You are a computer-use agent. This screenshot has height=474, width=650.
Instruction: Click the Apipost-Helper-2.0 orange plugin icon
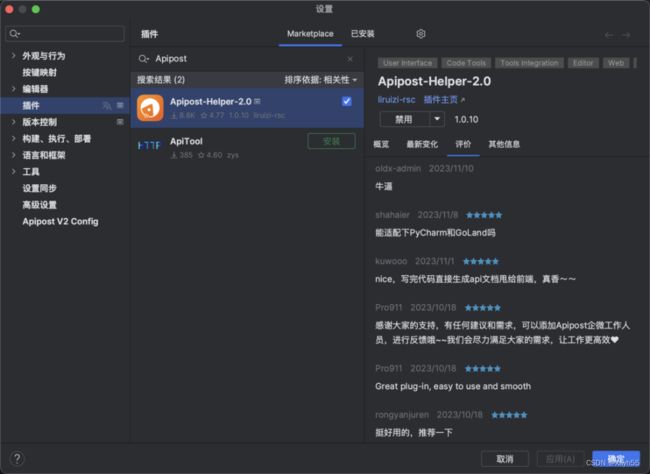[150, 108]
